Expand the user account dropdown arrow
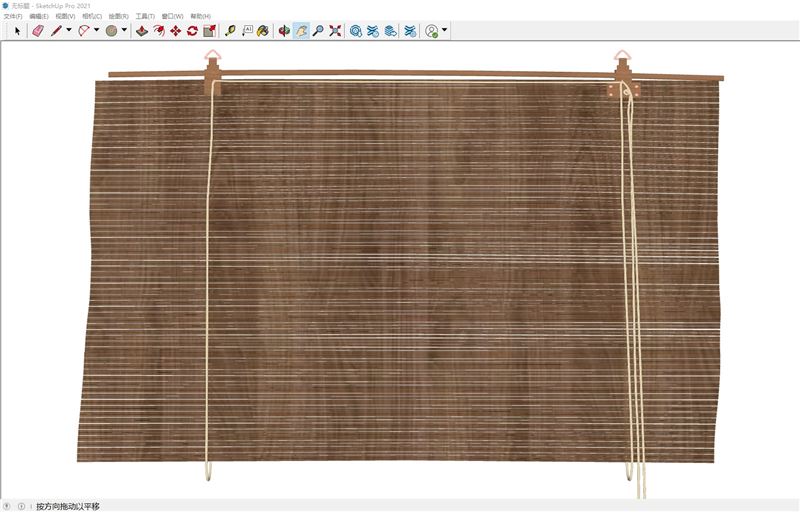The width and height of the screenshot is (800, 512). pos(445,31)
